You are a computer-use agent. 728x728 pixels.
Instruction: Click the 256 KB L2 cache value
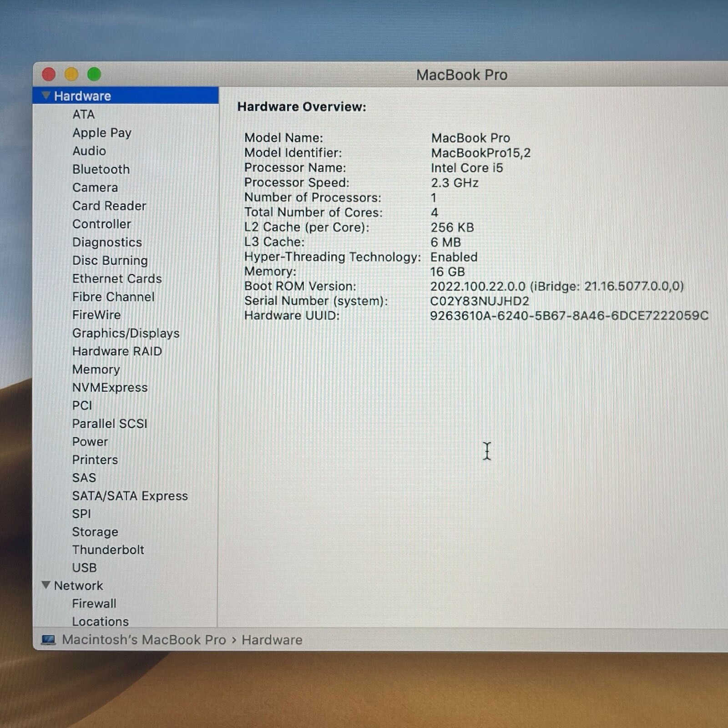pos(453,227)
